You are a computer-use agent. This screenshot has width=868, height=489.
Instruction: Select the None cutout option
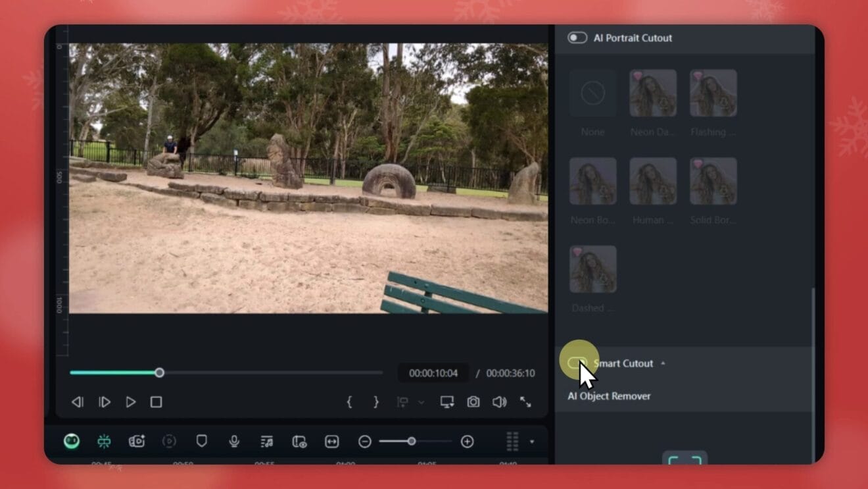592,93
